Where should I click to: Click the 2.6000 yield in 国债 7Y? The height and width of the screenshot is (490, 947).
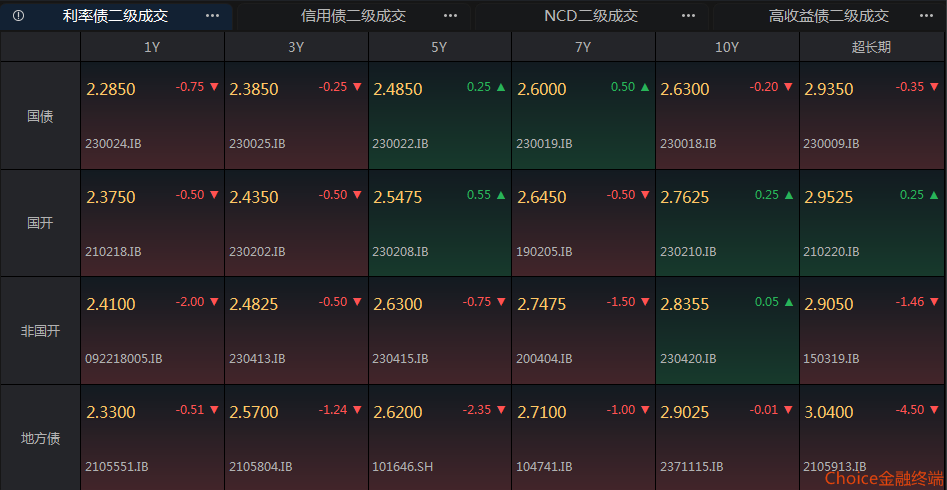click(542, 89)
